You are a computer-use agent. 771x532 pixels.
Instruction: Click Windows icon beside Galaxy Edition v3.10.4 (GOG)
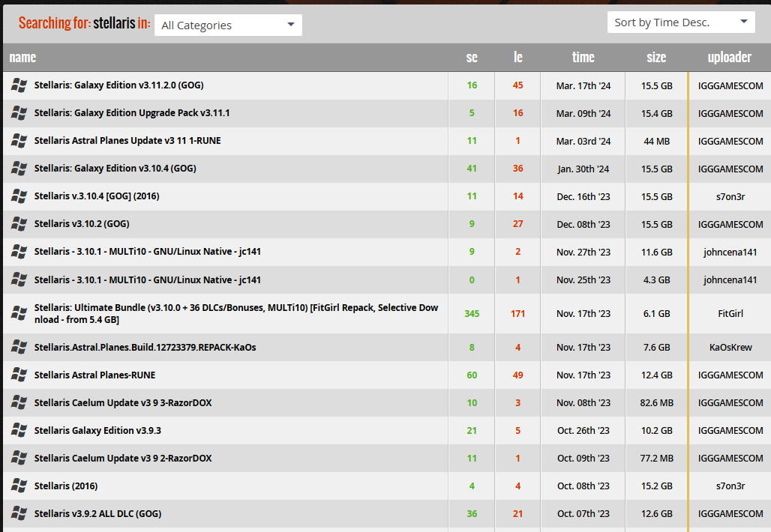(19, 169)
